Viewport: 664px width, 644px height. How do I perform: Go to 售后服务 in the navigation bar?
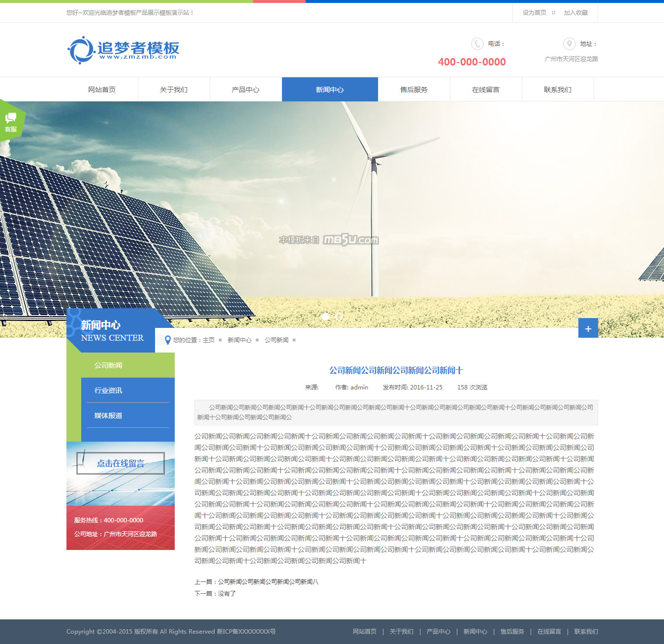pos(414,90)
